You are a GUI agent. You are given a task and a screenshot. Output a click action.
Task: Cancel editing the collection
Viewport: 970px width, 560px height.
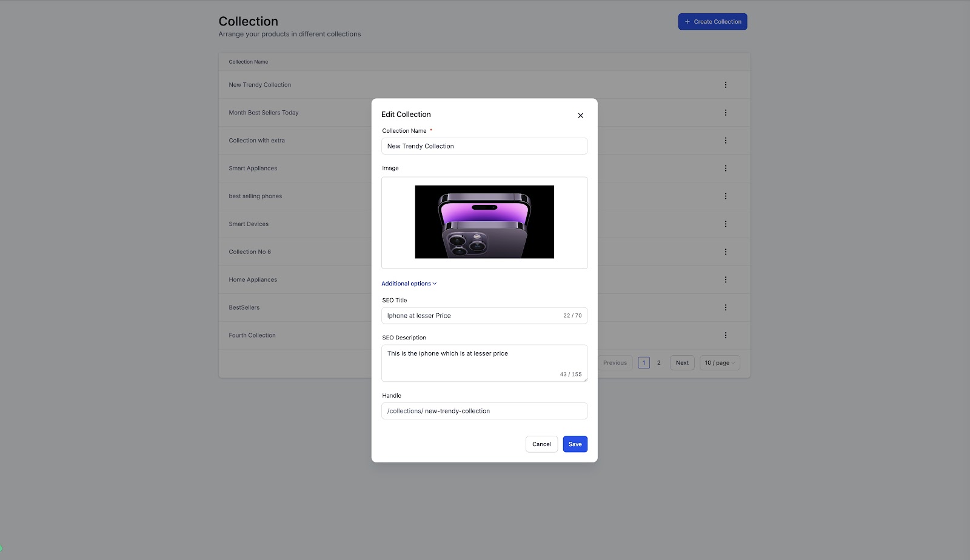541,444
